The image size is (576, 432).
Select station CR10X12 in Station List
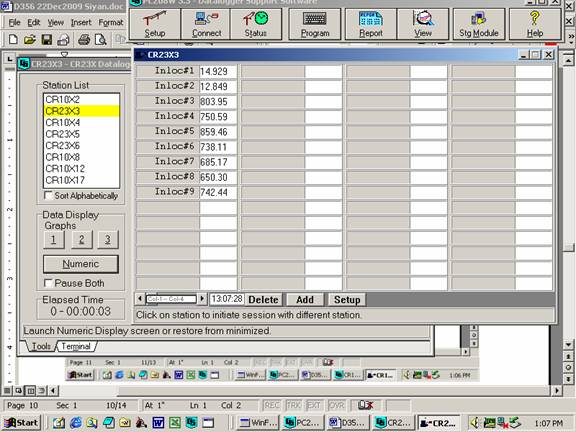click(x=81, y=169)
